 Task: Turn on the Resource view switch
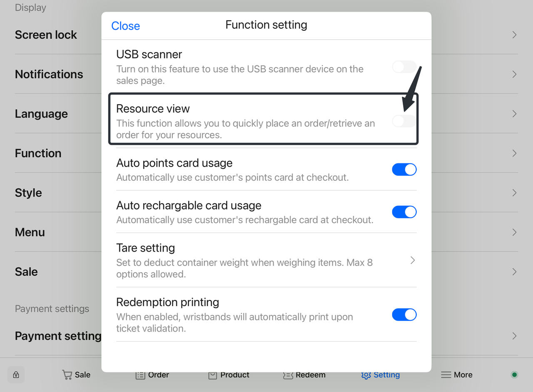[404, 121]
